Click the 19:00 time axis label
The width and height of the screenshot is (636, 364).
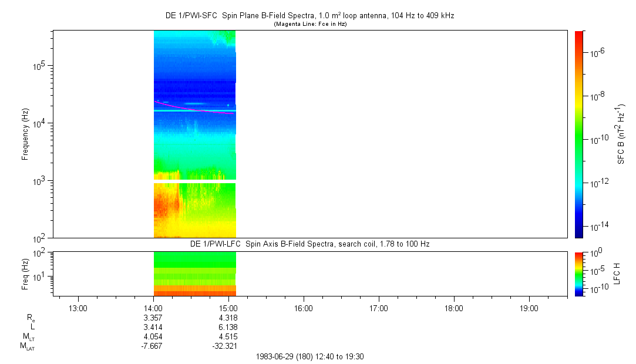point(529,308)
